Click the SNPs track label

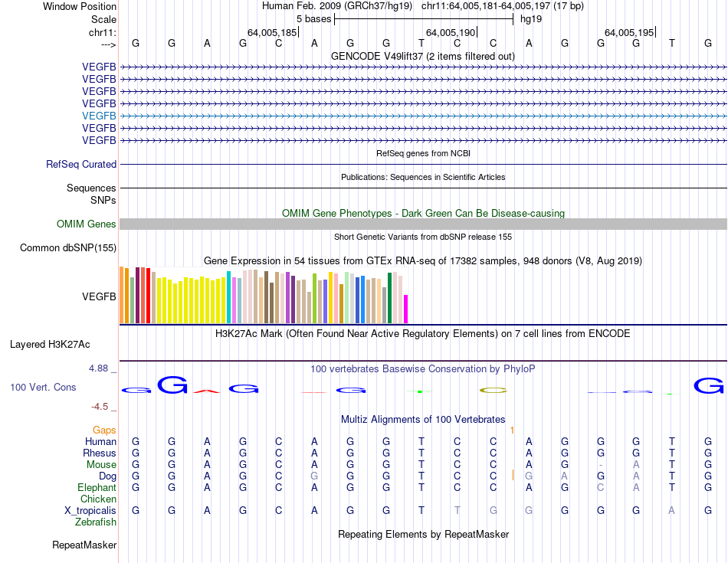(103, 200)
